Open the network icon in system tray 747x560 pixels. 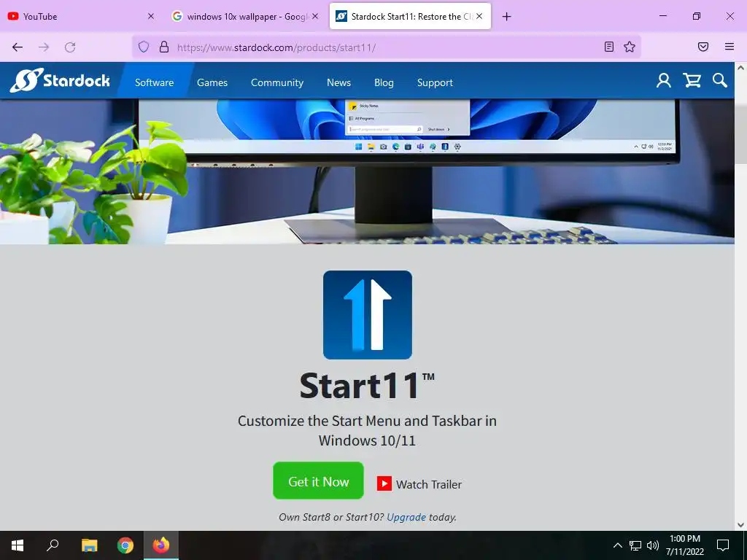(x=635, y=545)
